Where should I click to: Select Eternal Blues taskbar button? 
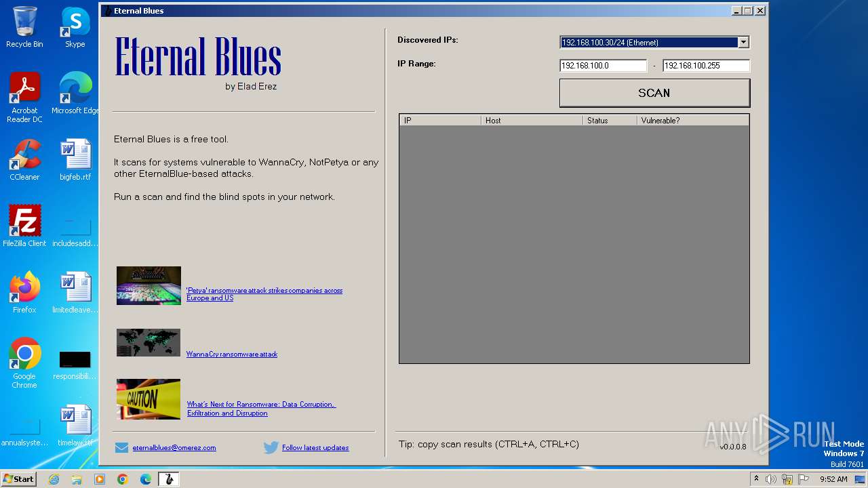tap(169, 479)
